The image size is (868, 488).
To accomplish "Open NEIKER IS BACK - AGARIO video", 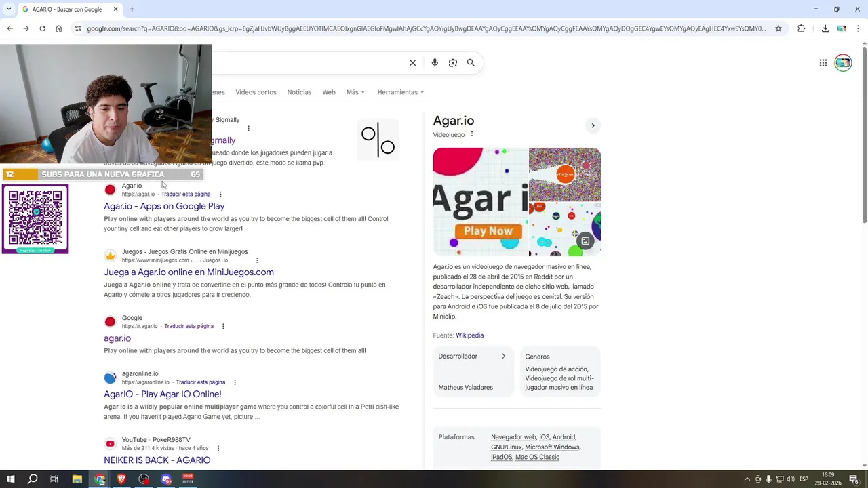I will 157,460.
